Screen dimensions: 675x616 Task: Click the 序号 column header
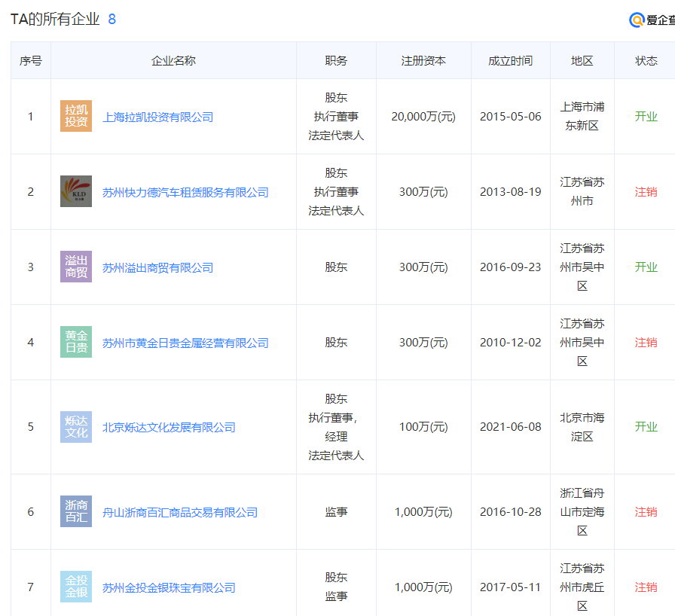point(31,61)
